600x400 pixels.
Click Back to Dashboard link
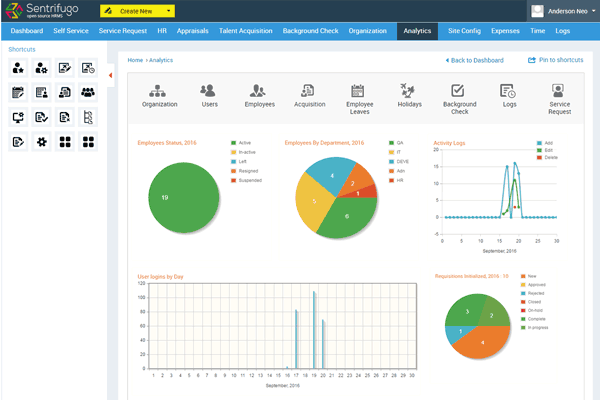[475, 60]
